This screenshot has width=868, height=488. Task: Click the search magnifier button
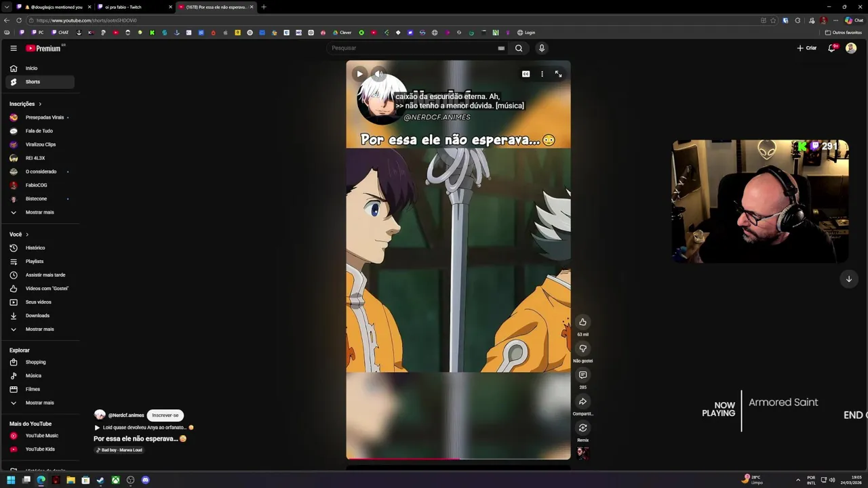pyautogui.click(x=519, y=48)
